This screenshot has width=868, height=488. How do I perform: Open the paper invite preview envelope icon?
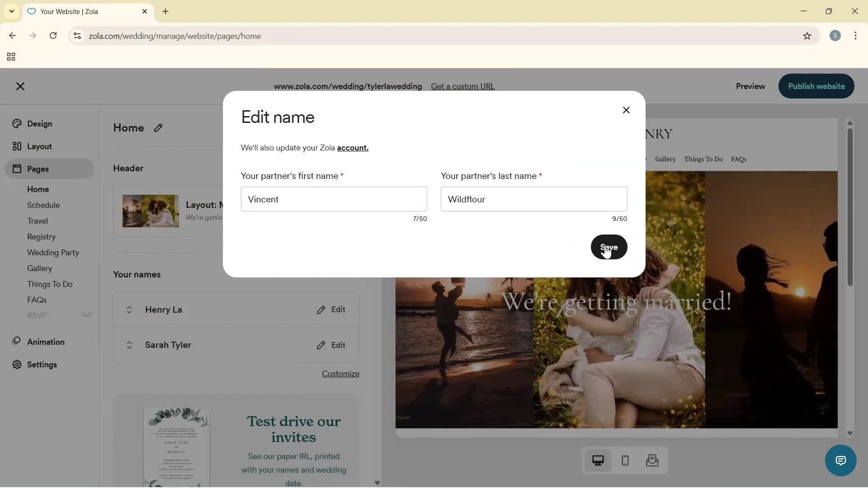click(x=652, y=460)
